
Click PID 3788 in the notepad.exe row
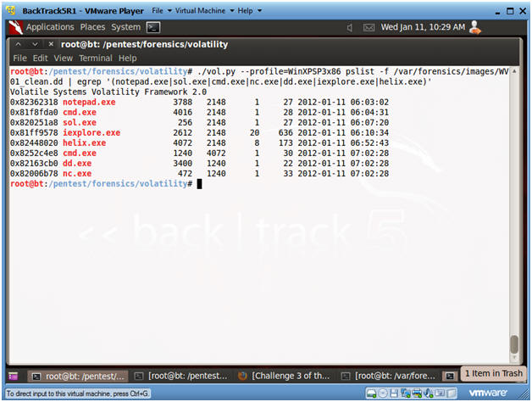[182, 103]
